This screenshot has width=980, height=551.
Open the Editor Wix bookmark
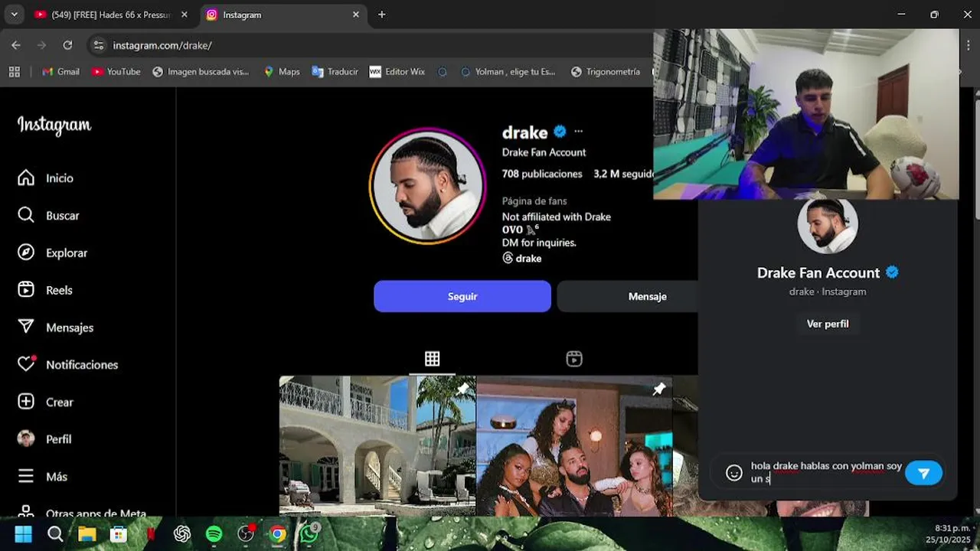pyautogui.click(x=397, y=71)
